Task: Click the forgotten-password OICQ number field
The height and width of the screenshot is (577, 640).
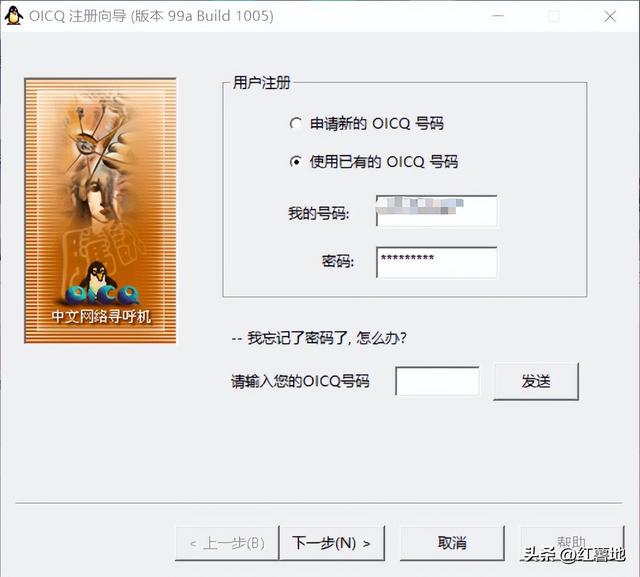Action: coord(437,381)
